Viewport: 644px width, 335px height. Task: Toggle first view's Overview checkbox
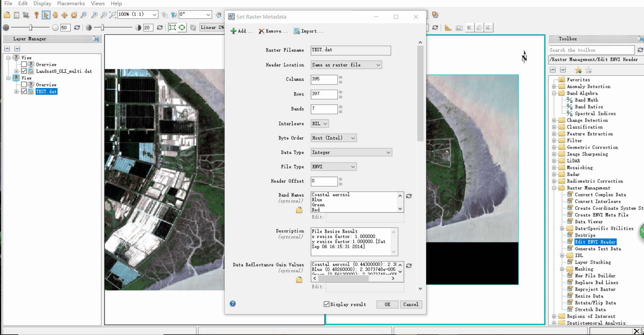(x=24, y=65)
